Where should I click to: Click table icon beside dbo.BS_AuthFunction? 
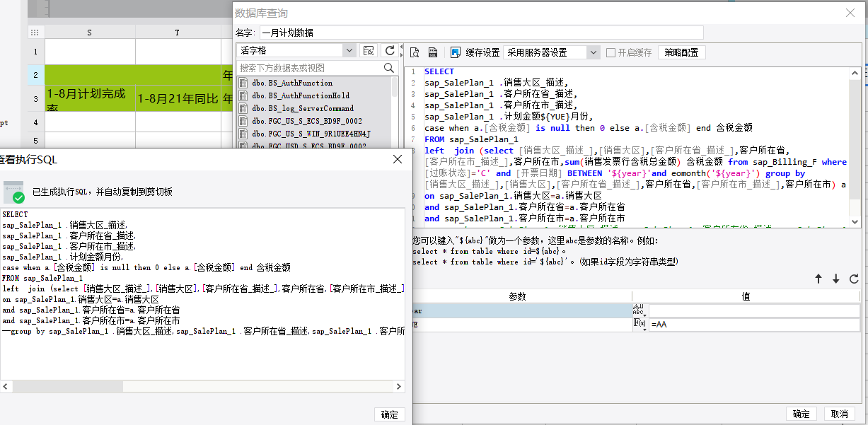pos(243,83)
